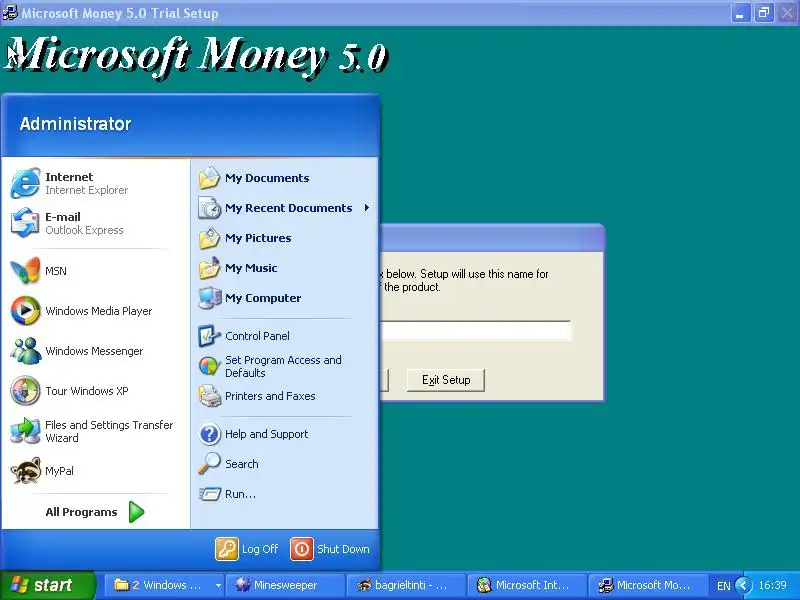
Task: Minimize the Money Trial Setup window
Action: [740, 13]
